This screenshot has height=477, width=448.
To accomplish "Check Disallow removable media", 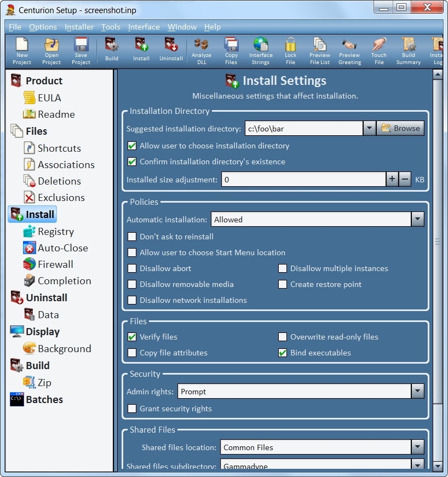I will (x=132, y=284).
